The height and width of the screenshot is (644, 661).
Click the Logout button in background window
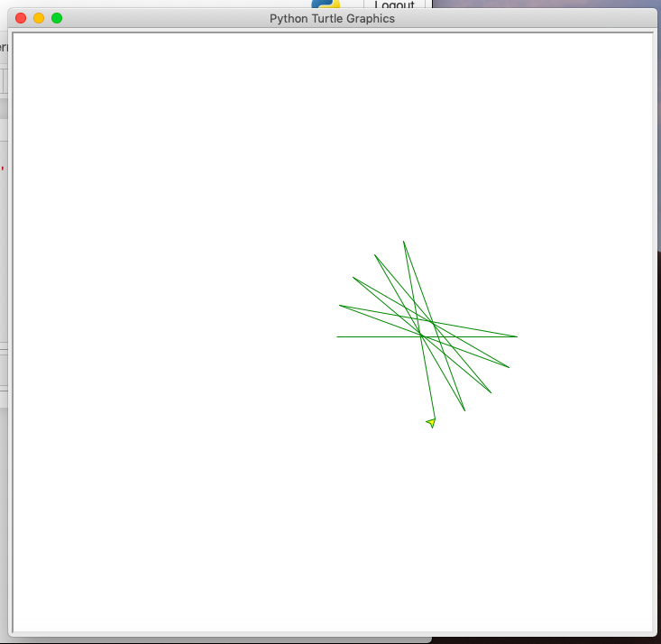394,5
